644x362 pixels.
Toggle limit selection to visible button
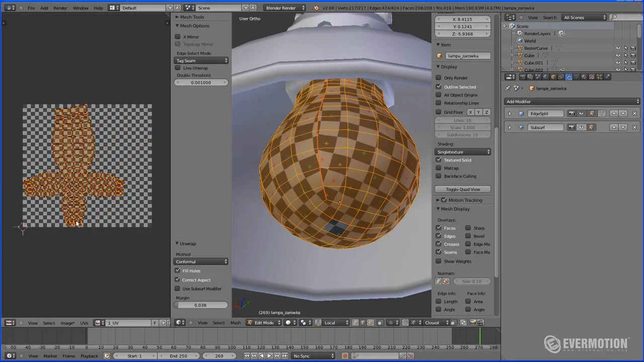click(380, 322)
